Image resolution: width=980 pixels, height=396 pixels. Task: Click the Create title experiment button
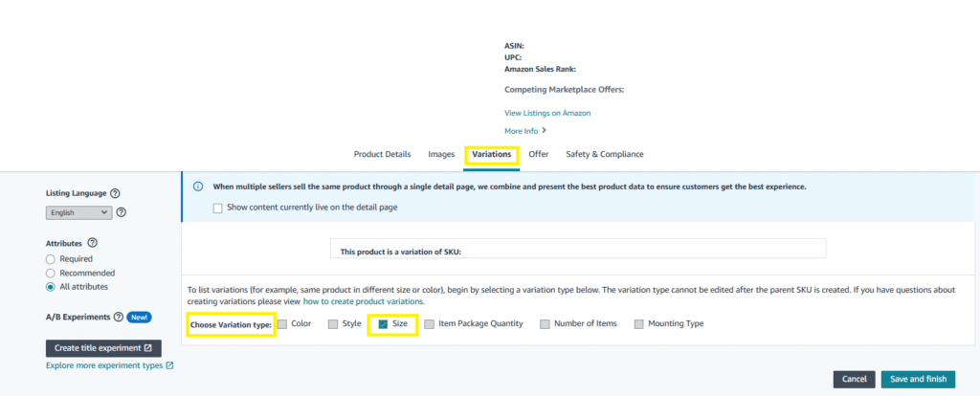103,348
